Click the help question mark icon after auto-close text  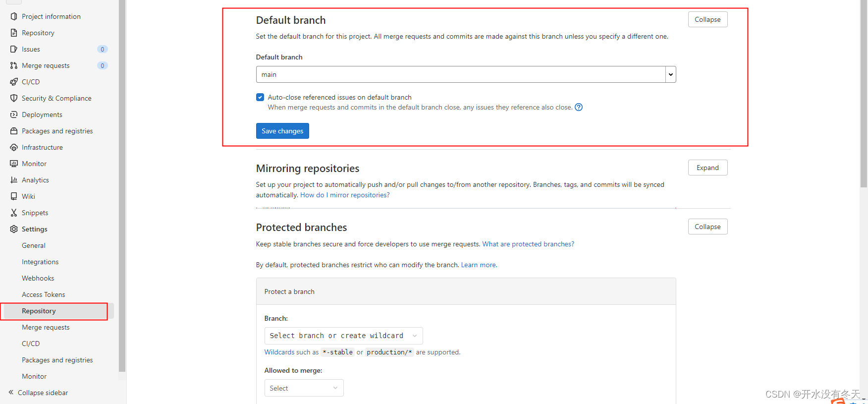coord(579,107)
